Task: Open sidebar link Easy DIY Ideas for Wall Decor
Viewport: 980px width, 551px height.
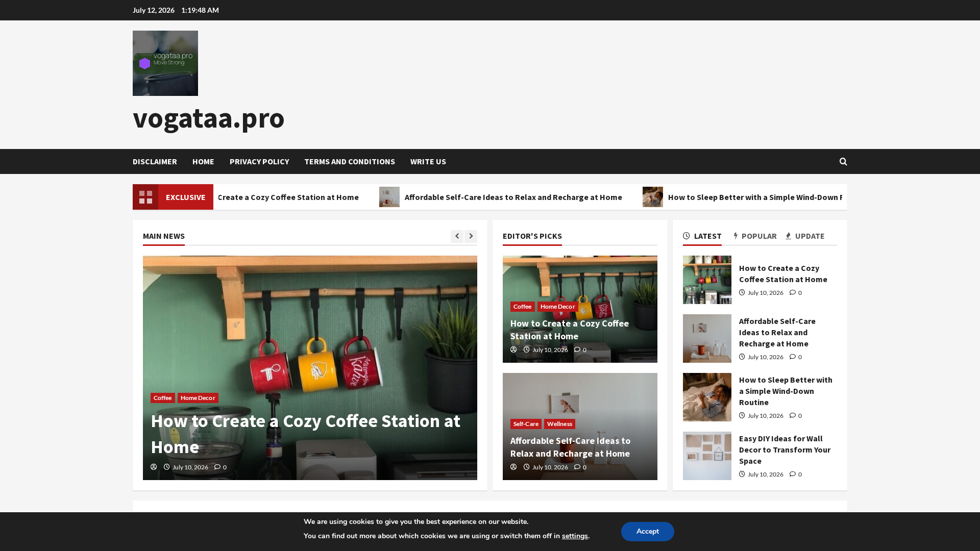Action: (x=785, y=449)
